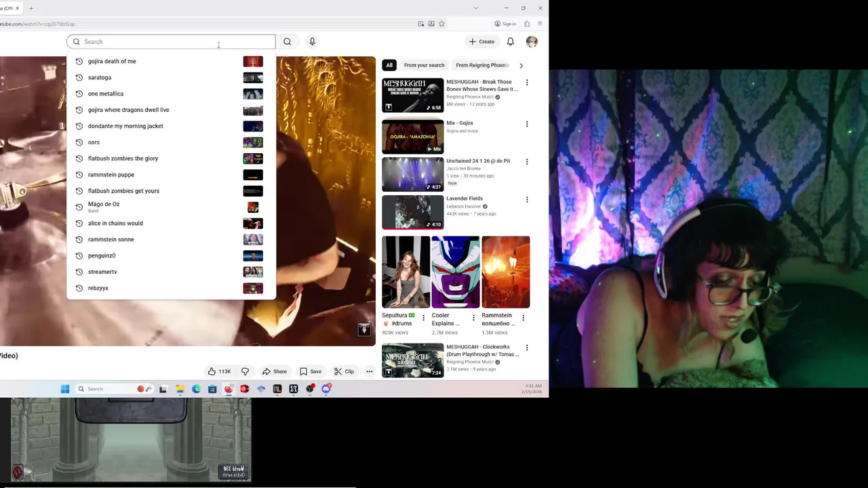Select the From your search chip
The width and height of the screenshot is (868, 488).
pyautogui.click(x=424, y=65)
